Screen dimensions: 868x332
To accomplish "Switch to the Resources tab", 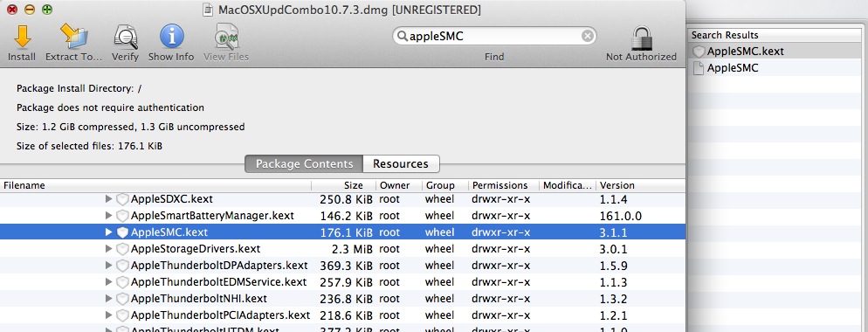I will coord(401,164).
